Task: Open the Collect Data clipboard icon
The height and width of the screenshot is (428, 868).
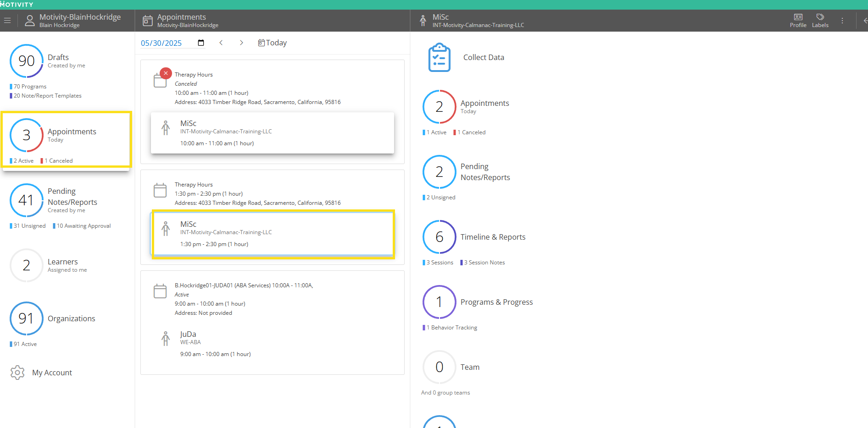Action: [440, 57]
